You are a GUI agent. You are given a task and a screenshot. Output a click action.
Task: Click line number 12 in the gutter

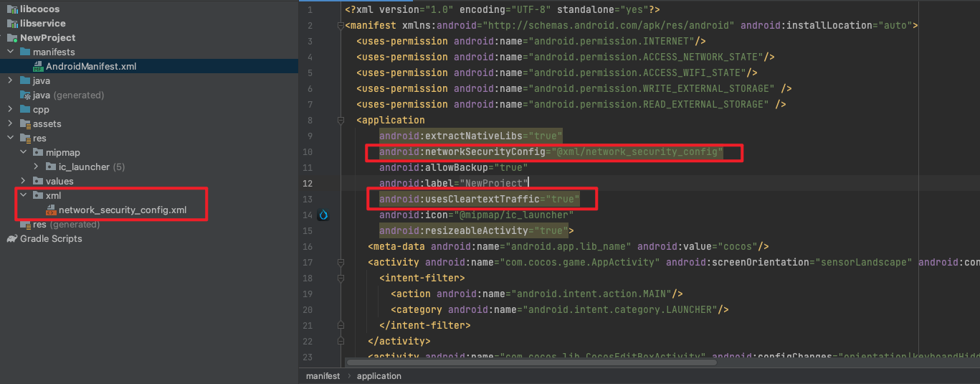click(308, 184)
